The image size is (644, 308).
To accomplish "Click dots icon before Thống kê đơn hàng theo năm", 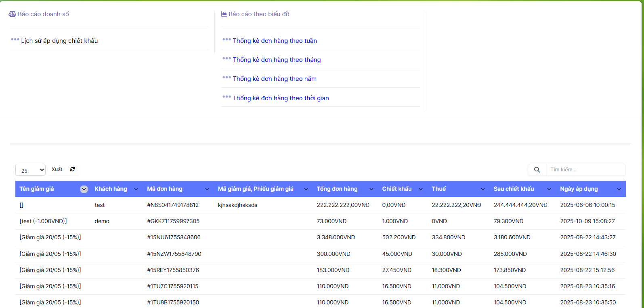I will coord(227,78).
